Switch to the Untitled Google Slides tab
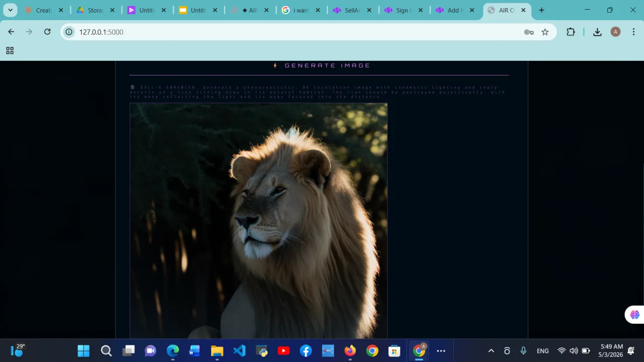This screenshot has height=362, width=644. tap(197, 10)
